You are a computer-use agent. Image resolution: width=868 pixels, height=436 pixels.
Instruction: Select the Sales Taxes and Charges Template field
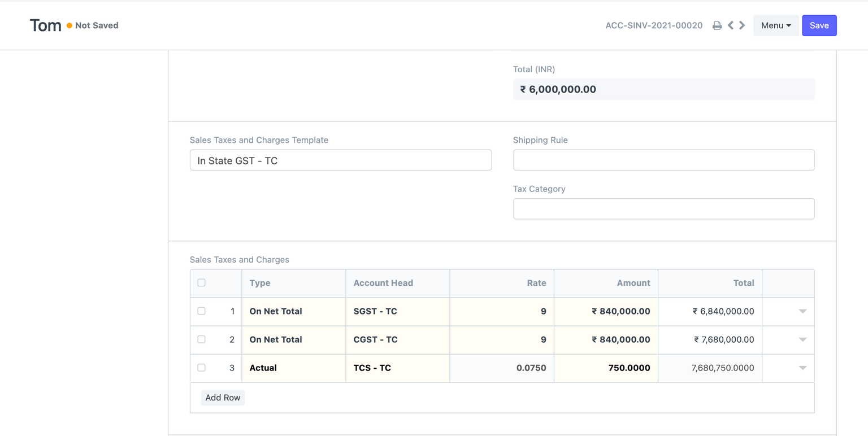coord(340,160)
